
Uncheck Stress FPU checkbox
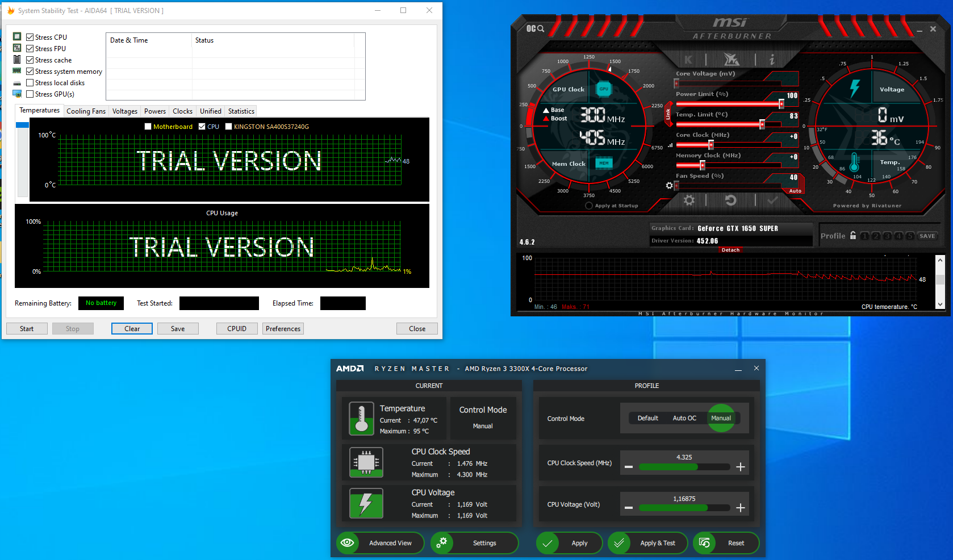tap(30, 49)
